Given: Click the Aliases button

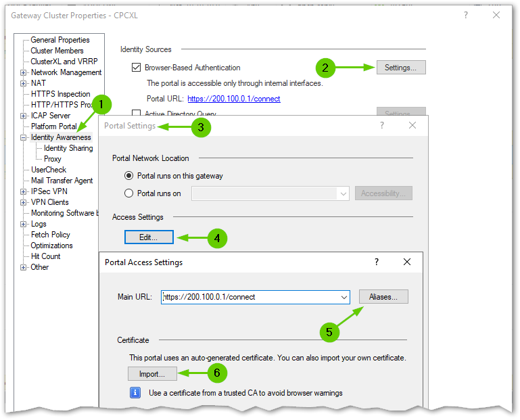Looking at the screenshot, I should tap(383, 297).
